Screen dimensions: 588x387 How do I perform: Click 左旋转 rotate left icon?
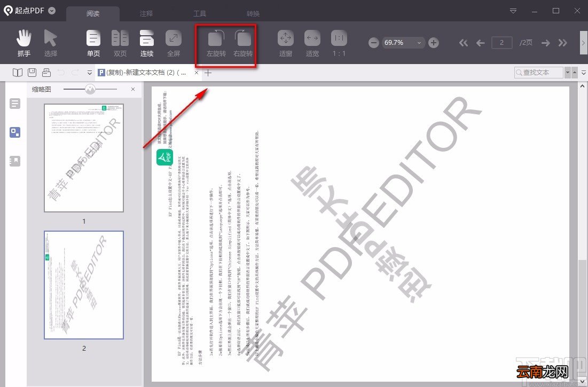216,43
